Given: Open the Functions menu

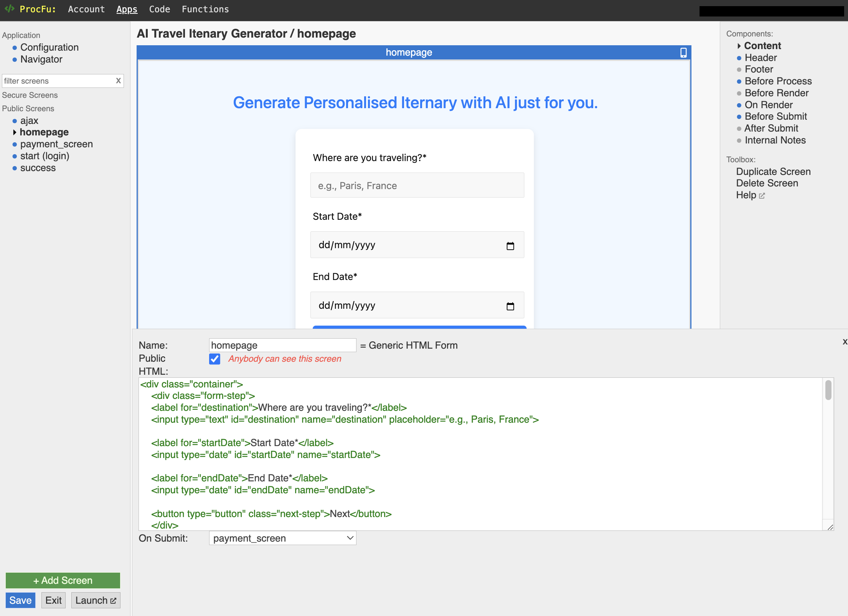Looking at the screenshot, I should [x=205, y=9].
